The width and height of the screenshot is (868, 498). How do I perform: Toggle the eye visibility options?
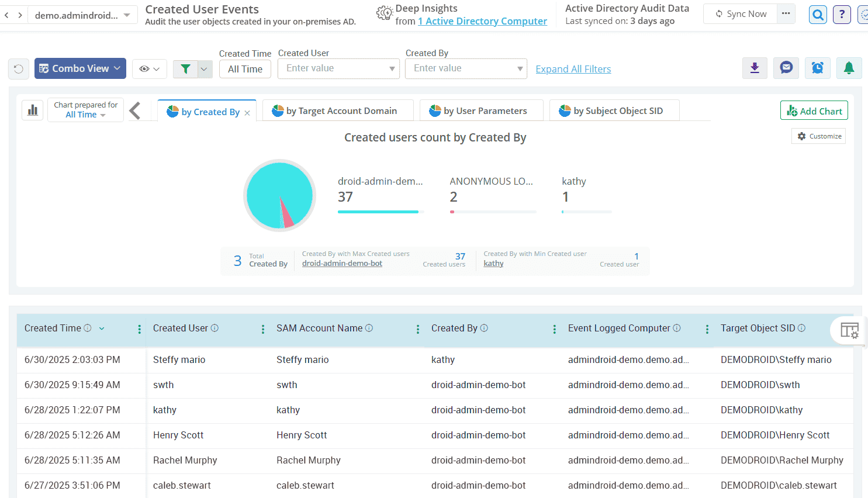[x=150, y=69]
